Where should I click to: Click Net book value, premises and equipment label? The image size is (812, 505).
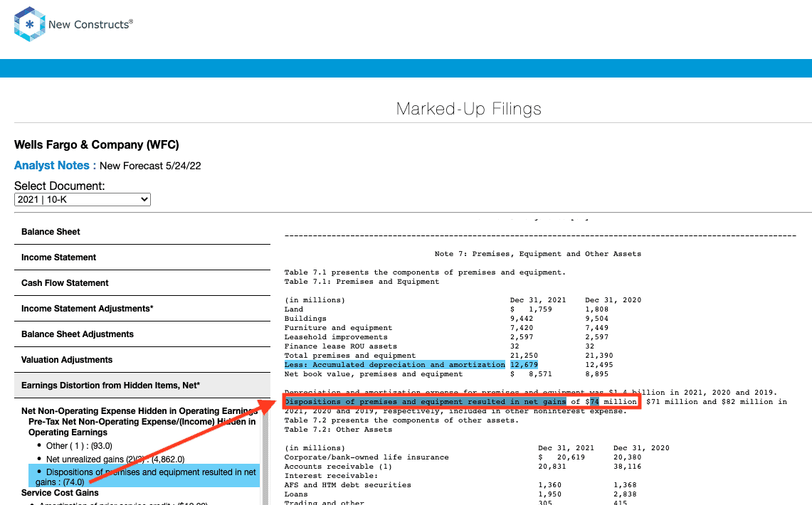[x=374, y=374]
